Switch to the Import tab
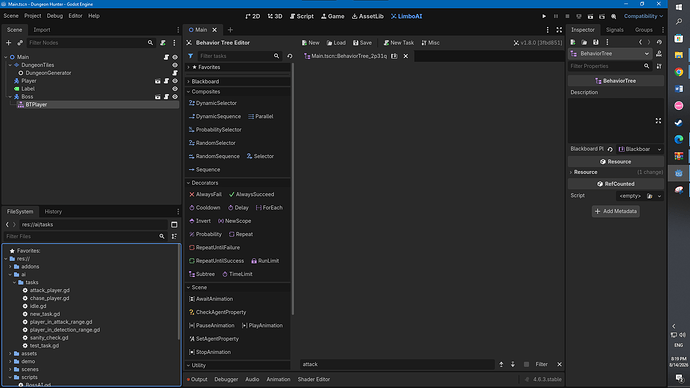Image resolution: width=690 pixels, height=388 pixels. [x=42, y=30]
